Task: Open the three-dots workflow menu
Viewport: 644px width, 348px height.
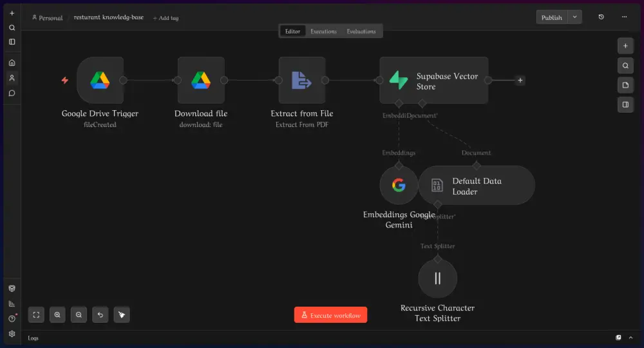Action: tap(624, 17)
